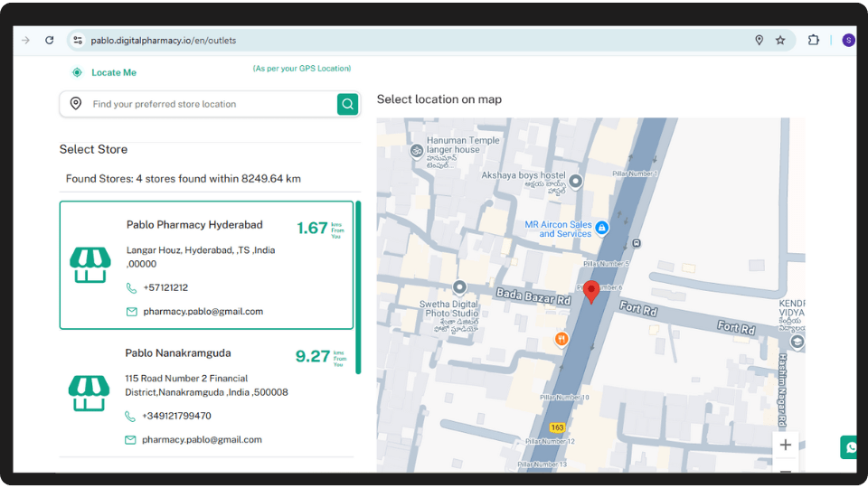Click email address in Pablo Nanakramguda card

coord(202,440)
